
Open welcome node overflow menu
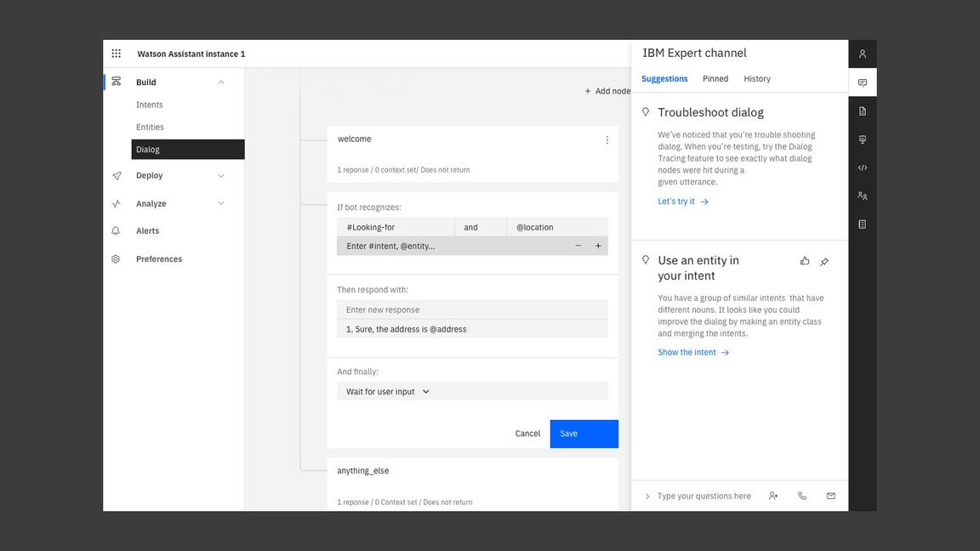pos(607,140)
